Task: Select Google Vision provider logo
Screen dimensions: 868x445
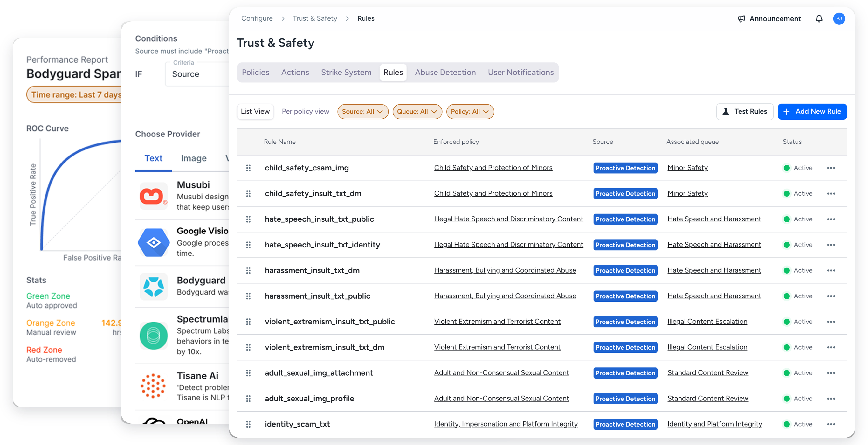Action: (x=154, y=242)
